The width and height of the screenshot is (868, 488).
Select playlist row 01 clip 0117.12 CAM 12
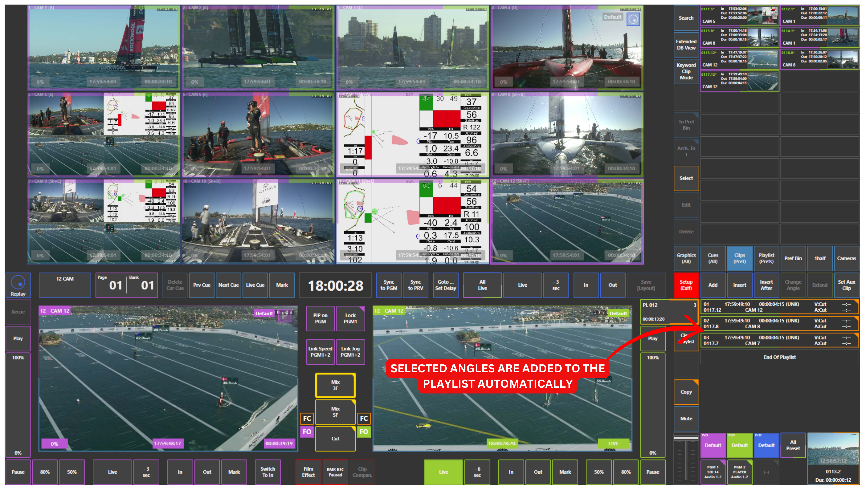[x=779, y=307]
